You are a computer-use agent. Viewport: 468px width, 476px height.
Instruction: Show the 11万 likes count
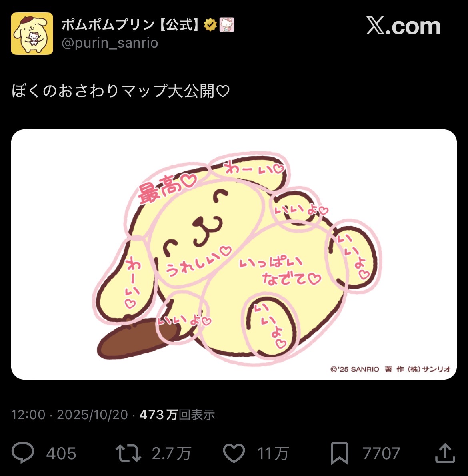pos(273,454)
